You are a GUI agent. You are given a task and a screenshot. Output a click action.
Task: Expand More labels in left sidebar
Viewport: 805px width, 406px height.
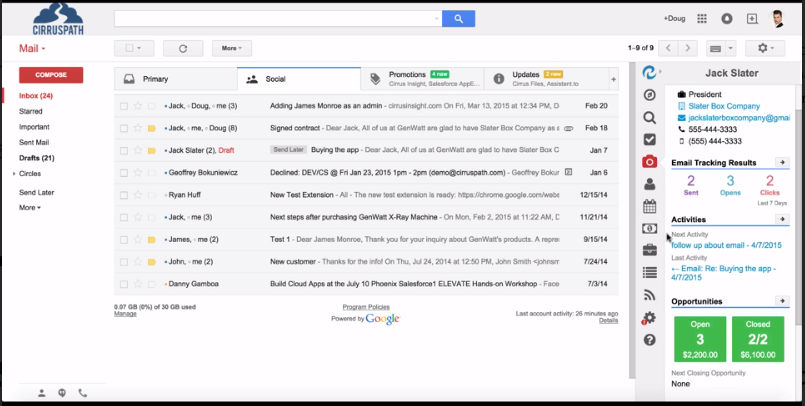30,208
